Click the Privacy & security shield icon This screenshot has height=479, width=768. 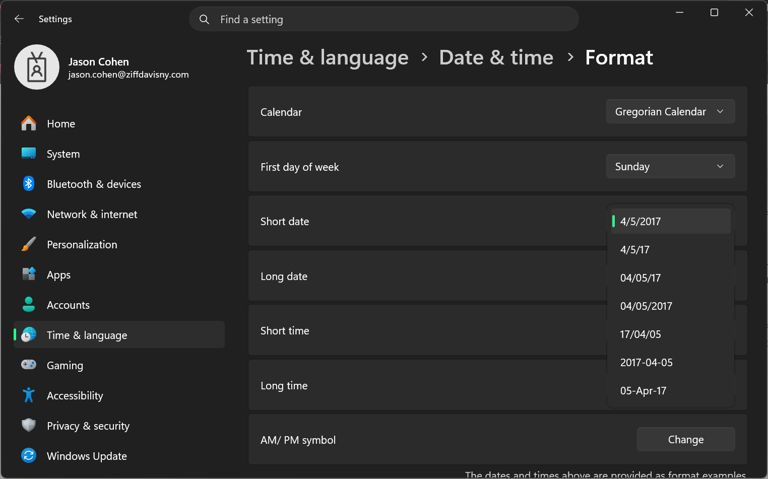coord(28,425)
